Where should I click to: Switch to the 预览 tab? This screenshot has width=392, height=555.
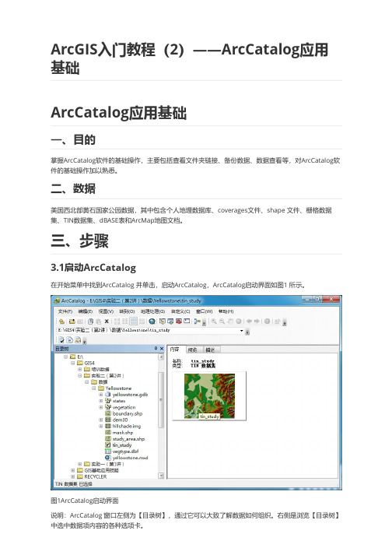coord(193,350)
